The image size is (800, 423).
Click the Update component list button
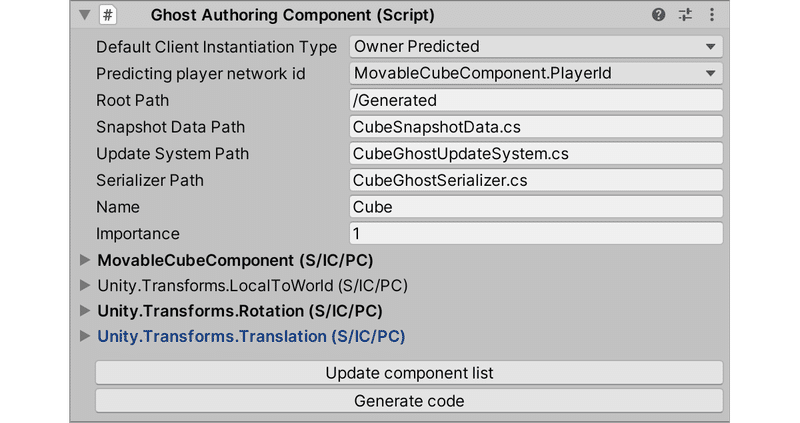tap(409, 373)
